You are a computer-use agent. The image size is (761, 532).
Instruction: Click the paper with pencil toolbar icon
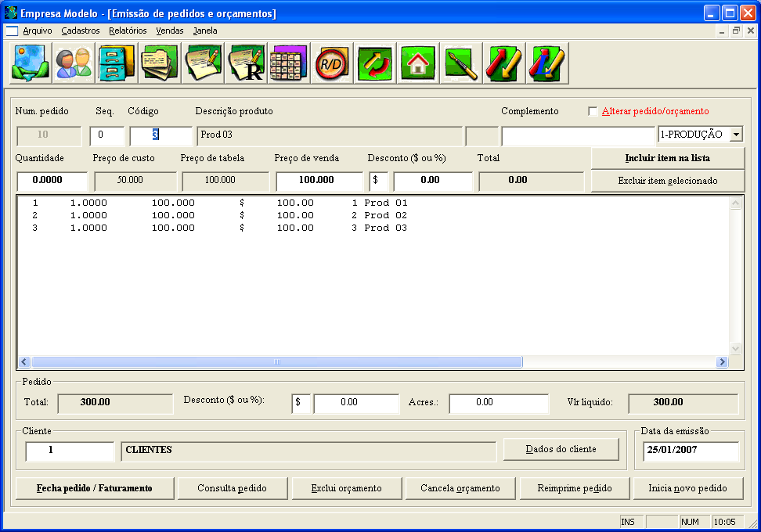click(x=203, y=63)
